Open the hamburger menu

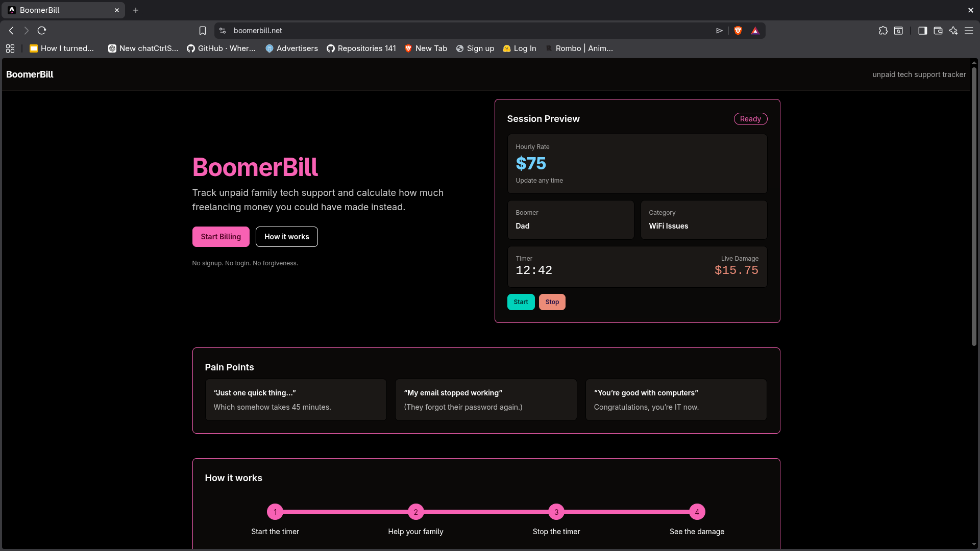[x=969, y=31]
